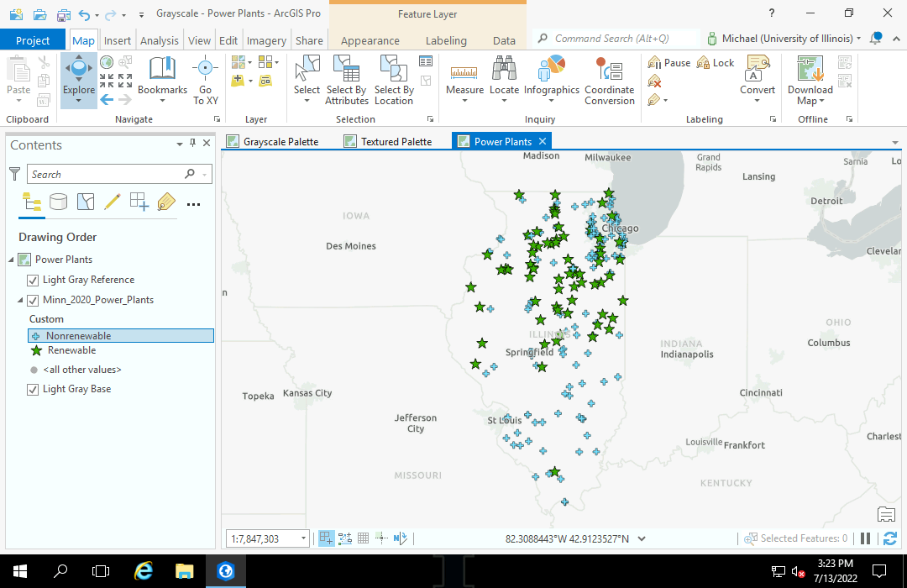The image size is (907, 588).
Task: Uncheck the Light Gray Base layer
Action: click(x=33, y=389)
